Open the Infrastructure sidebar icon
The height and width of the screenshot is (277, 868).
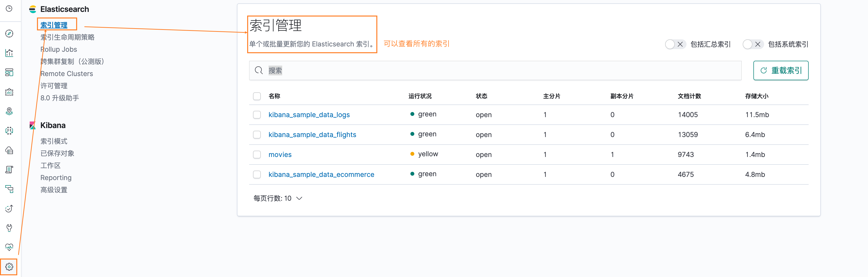click(x=9, y=150)
